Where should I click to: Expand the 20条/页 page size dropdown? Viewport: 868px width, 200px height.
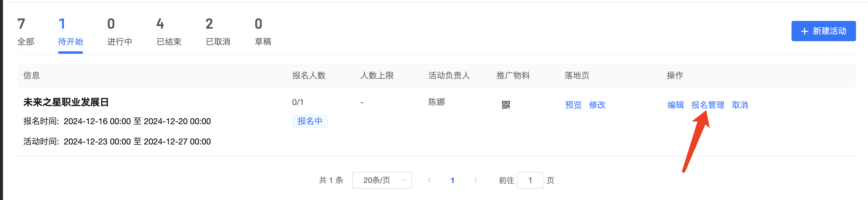382,180
